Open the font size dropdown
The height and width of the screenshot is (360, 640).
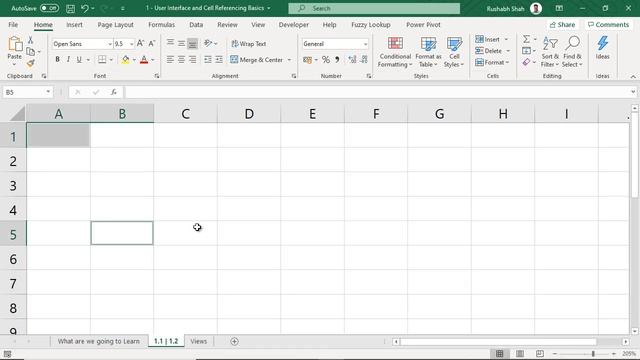(x=131, y=44)
